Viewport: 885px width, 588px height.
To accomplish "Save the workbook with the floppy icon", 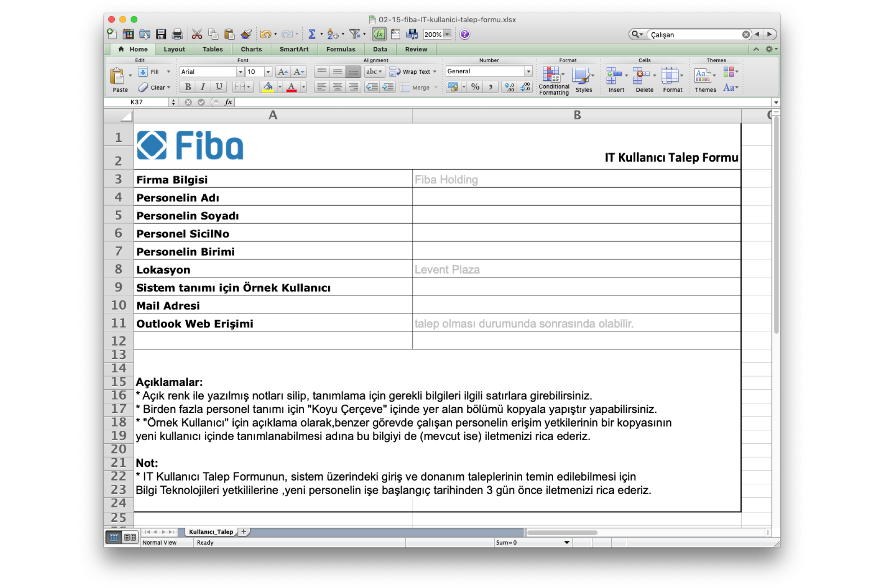I will point(161,34).
